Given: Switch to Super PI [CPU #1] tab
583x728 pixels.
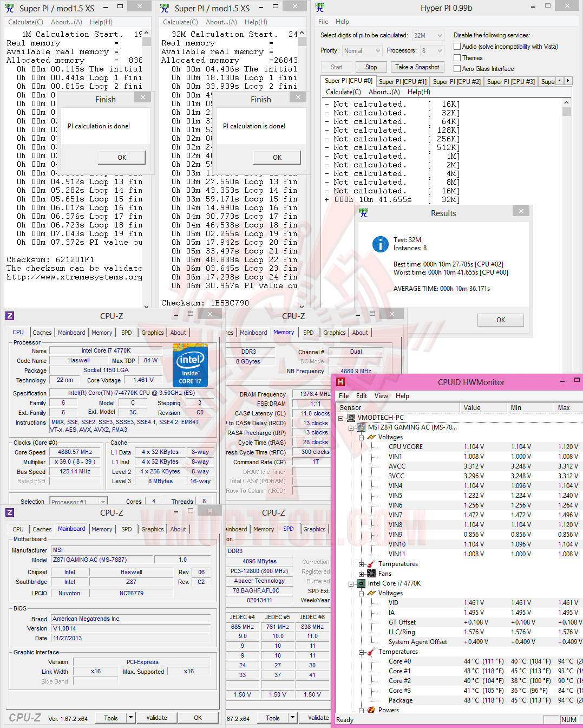Looking at the screenshot, I should click(x=403, y=82).
